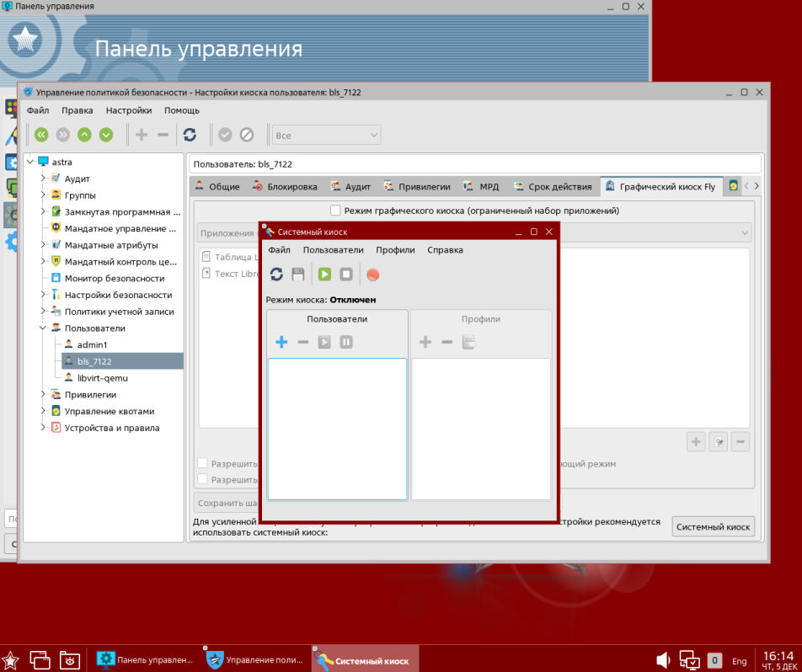Collapse the astra tree root
The image size is (802, 672).
[x=30, y=163]
